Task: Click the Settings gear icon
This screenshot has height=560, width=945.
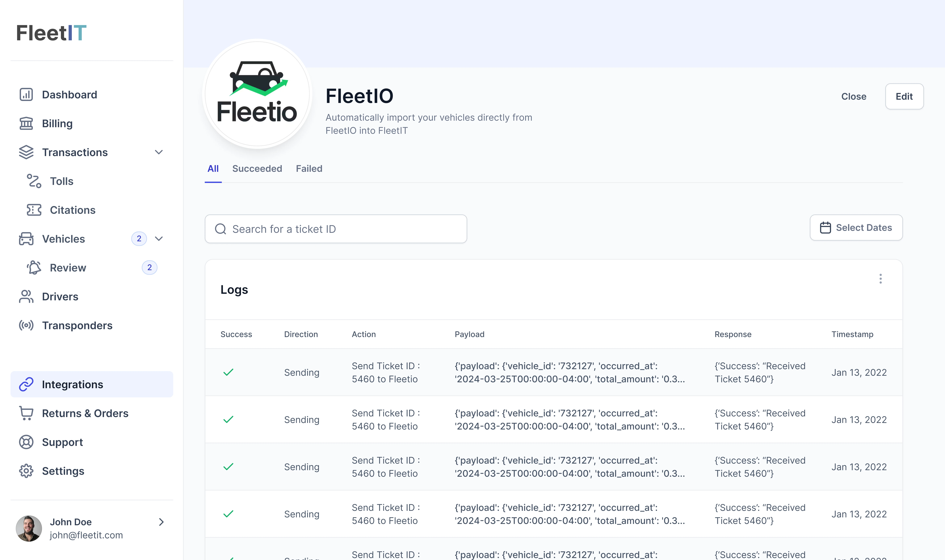Action: pyautogui.click(x=26, y=471)
